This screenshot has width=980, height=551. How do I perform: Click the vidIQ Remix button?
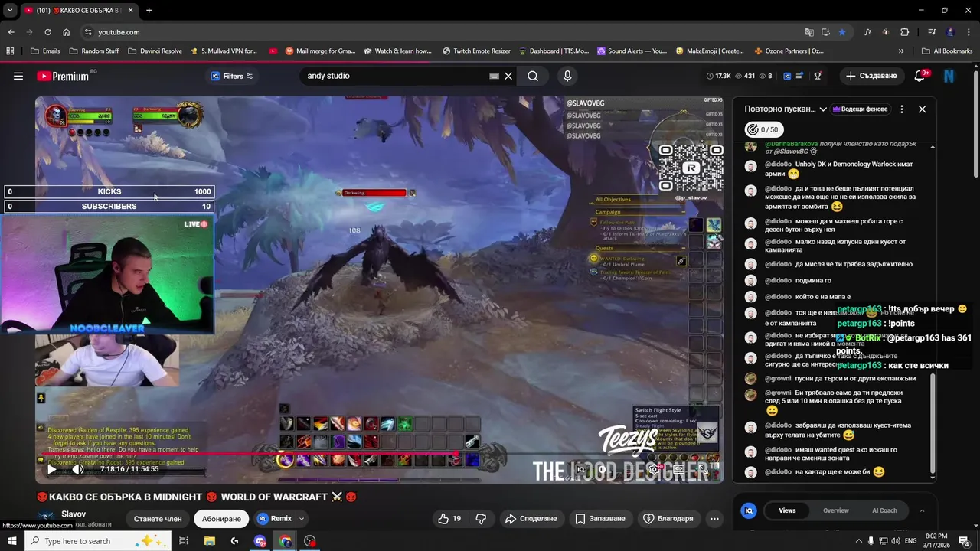(274, 519)
